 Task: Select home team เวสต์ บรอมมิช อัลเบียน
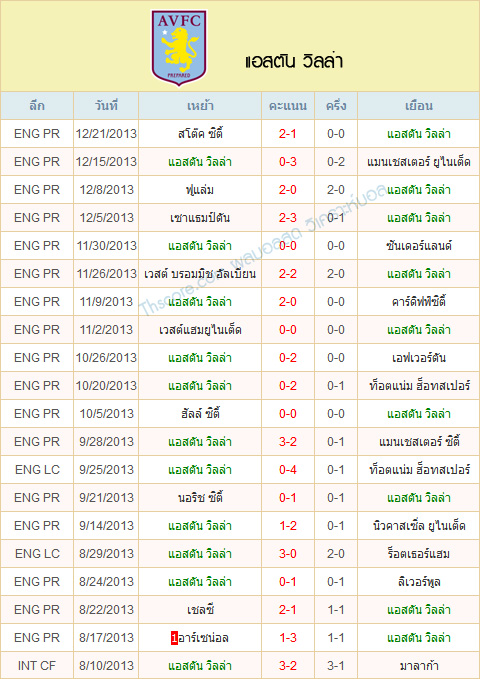200,274
